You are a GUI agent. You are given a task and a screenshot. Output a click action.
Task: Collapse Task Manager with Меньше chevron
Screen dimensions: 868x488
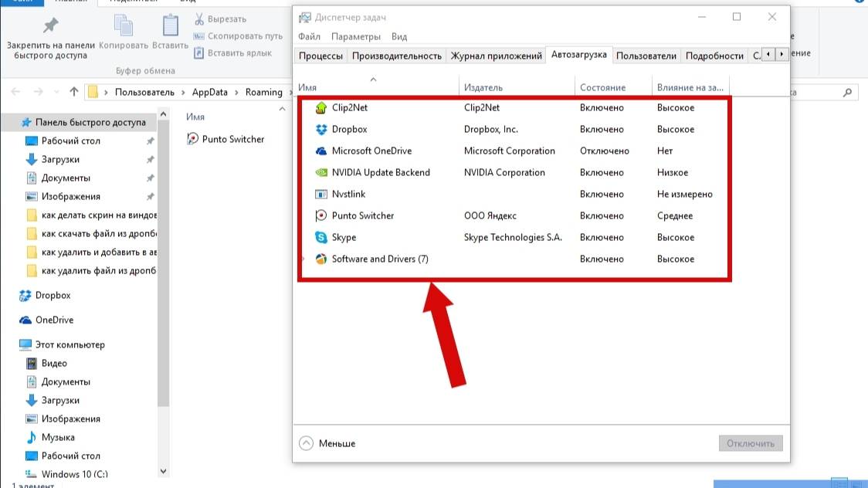point(306,443)
